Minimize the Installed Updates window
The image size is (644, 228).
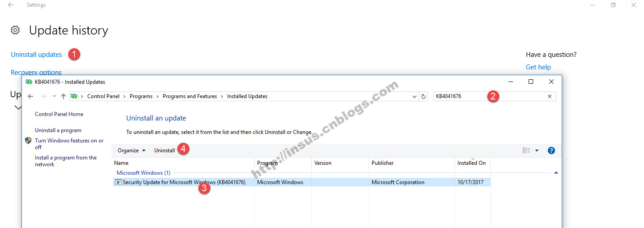510,82
